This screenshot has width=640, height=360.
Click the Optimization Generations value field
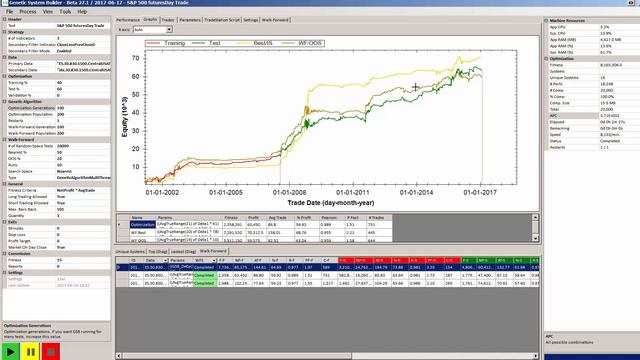pyautogui.click(x=83, y=108)
